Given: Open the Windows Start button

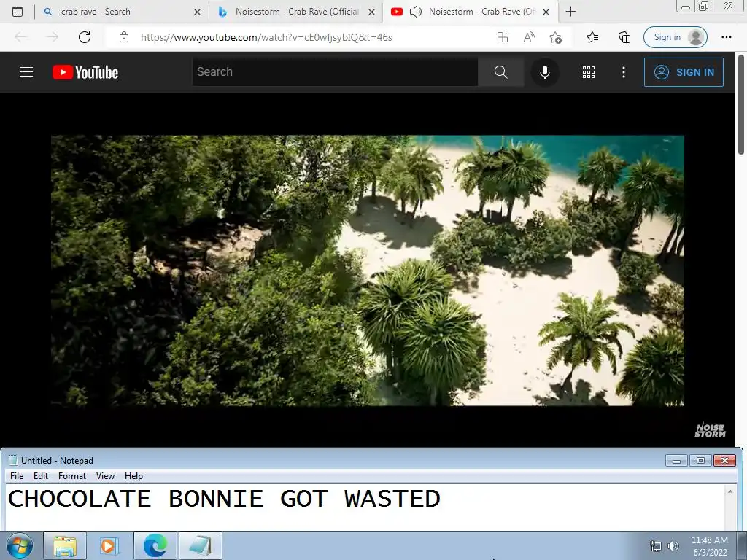Looking at the screenshot, I should tap(19, 545).
